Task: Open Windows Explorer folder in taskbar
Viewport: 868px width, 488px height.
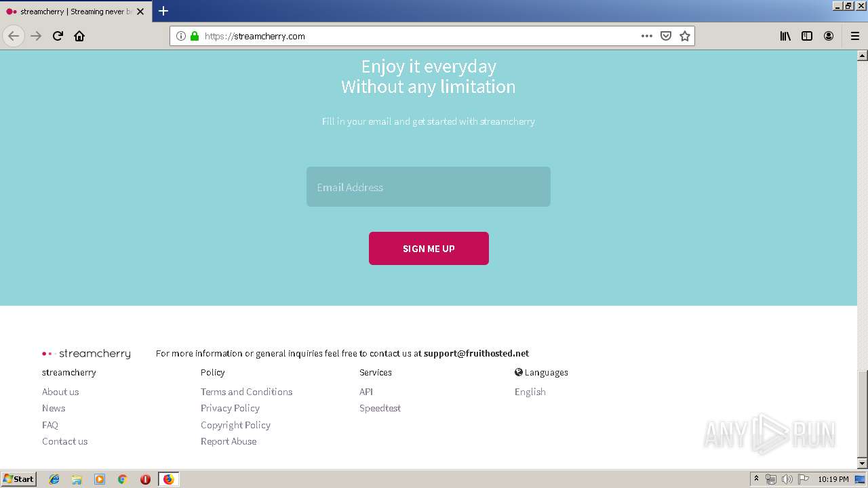Action: 77,479
